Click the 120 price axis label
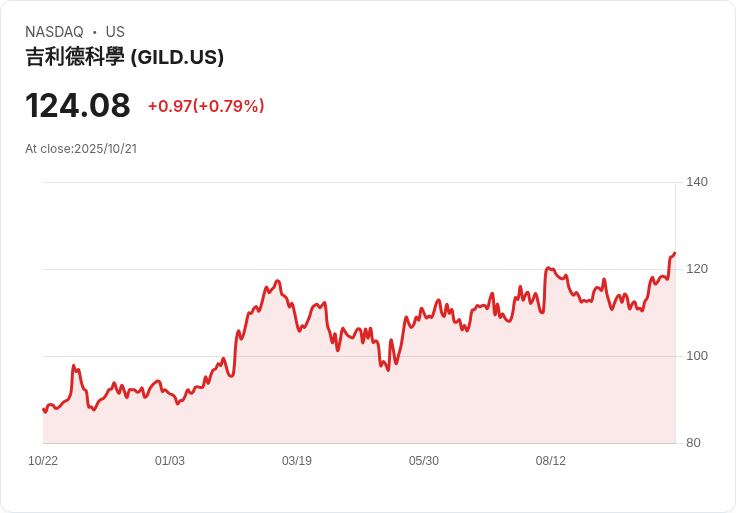The width and height of the screenshot is (736, 513). (x=697, y=269)
